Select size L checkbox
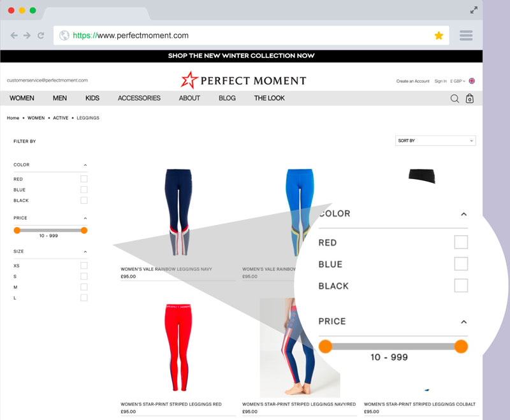The width and height of the screenshot is (510, 420). [84, 298]
